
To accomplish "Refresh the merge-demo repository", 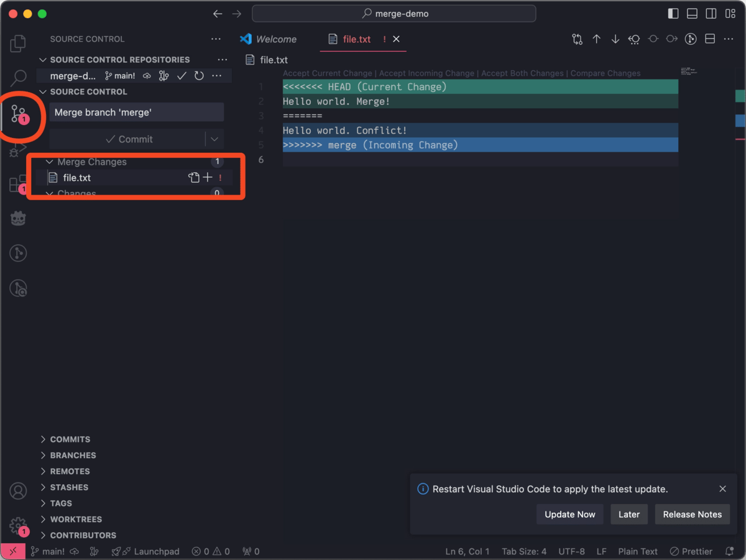I will [x=199, y=76].
